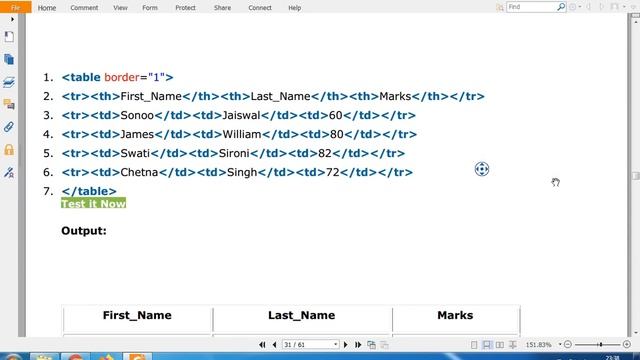Switch to facing pages view mode
This screenshot has width=640, height=360.
(x=500, y=345)
